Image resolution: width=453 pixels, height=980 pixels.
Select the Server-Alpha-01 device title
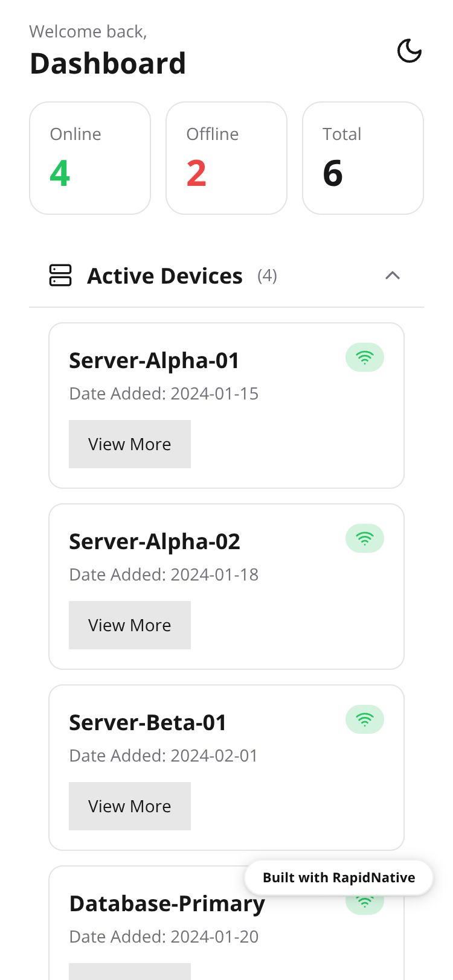[154, 361]
